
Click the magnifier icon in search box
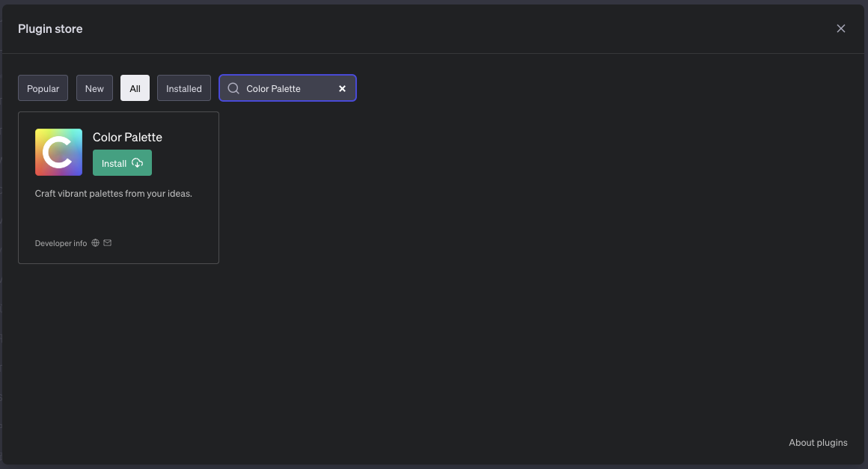(x=233, y=88)
